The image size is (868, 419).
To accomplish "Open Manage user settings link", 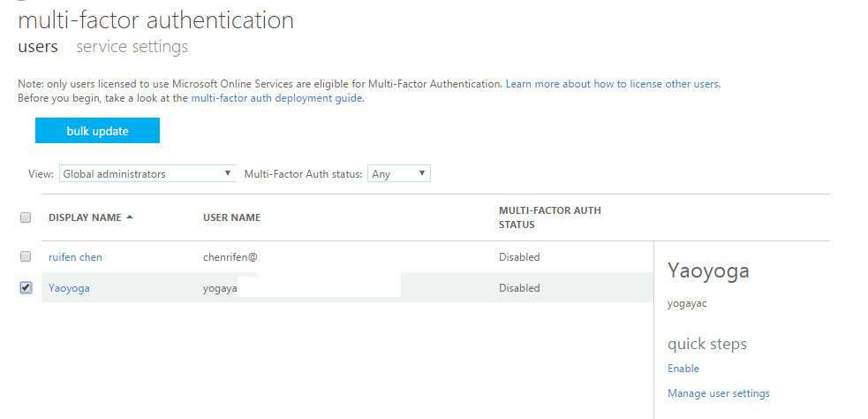I will (719, 393).
